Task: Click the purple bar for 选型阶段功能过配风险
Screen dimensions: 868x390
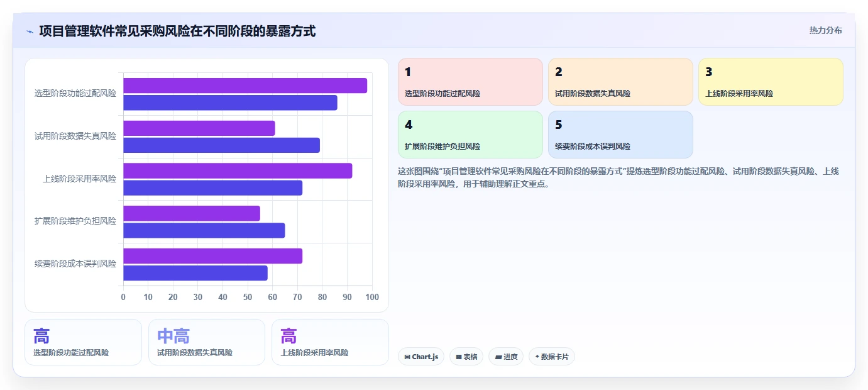Action: pyautogui.click(x=245, y=86)
